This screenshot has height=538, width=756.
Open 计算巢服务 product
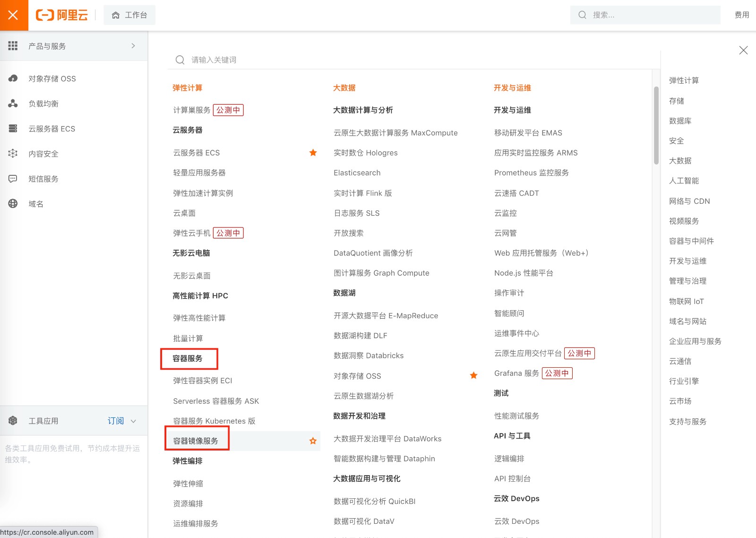192,110
